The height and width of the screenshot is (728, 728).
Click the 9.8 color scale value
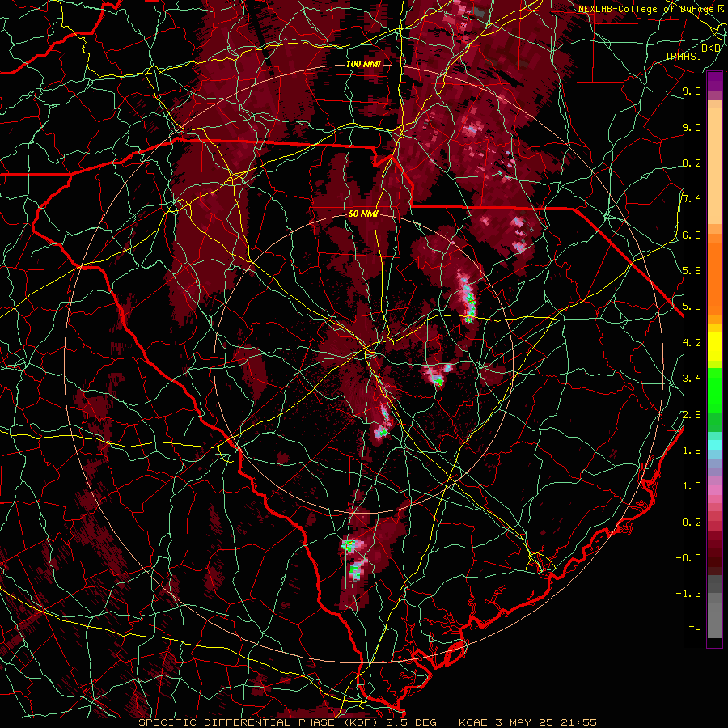[692, 91]
